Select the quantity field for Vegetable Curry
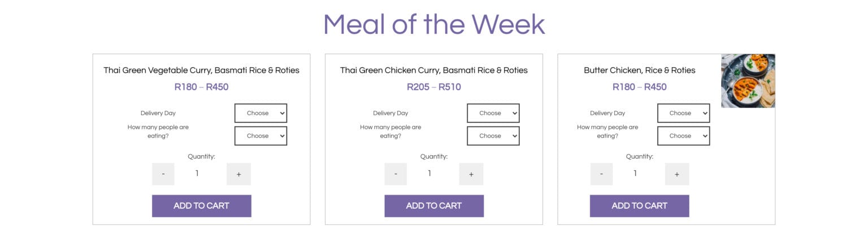The height and width of the screenshot is (251, 868). click(x=197, y=174)
